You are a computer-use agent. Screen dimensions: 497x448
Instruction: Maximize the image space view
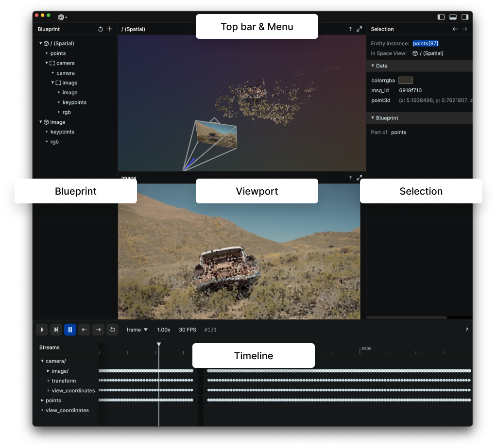[x=360, y=178]
